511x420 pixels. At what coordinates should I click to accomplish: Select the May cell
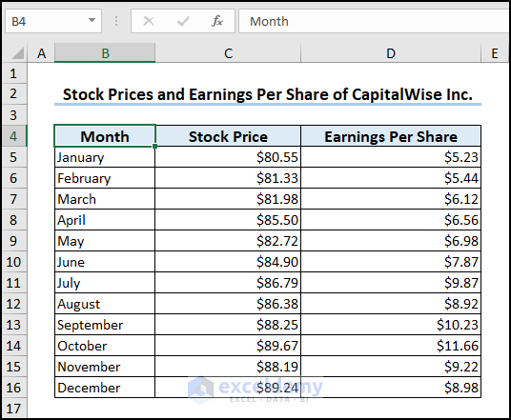(105, 241)
